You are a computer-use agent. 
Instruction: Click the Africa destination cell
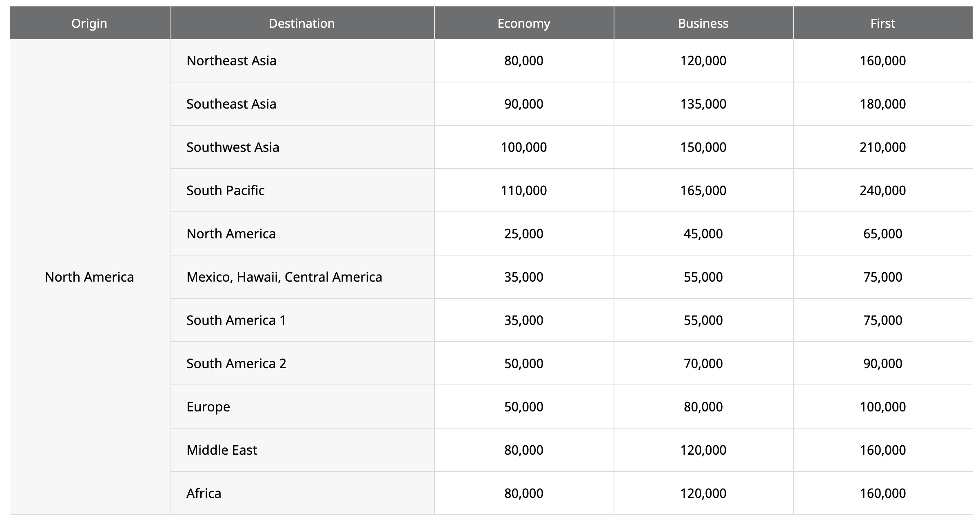pos(204,493)
